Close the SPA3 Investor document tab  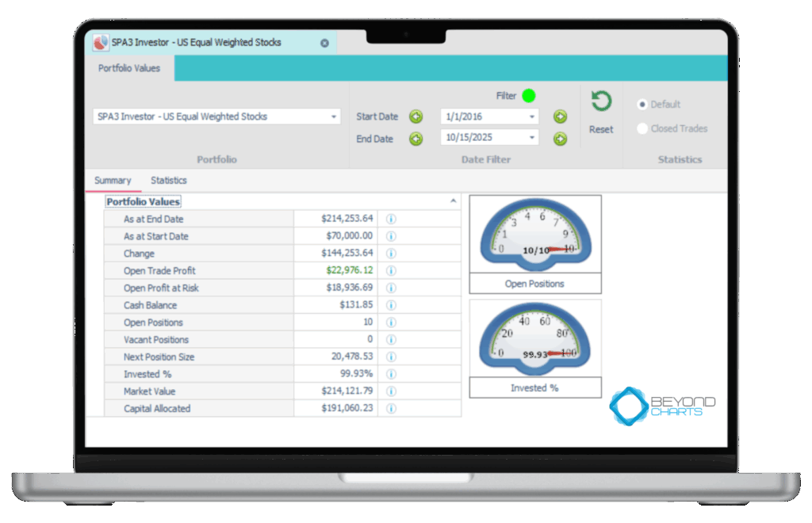[x=324, y=43]
